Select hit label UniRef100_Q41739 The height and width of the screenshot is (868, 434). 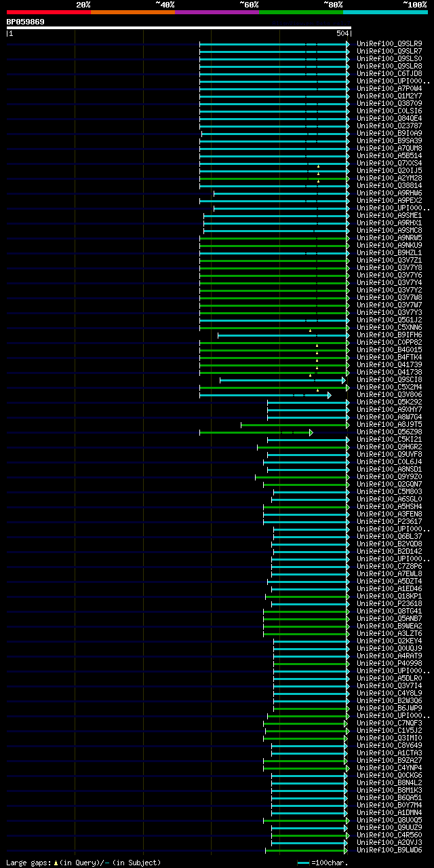[389, 364]
